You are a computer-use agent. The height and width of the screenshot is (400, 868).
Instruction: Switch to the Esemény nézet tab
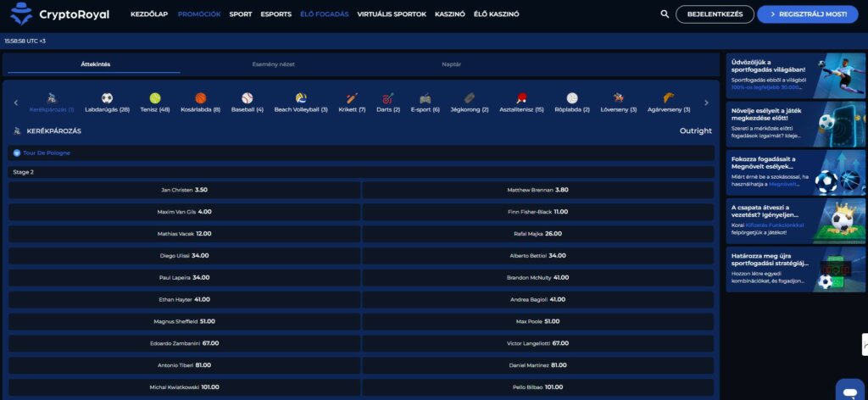[x=274, y=64]
